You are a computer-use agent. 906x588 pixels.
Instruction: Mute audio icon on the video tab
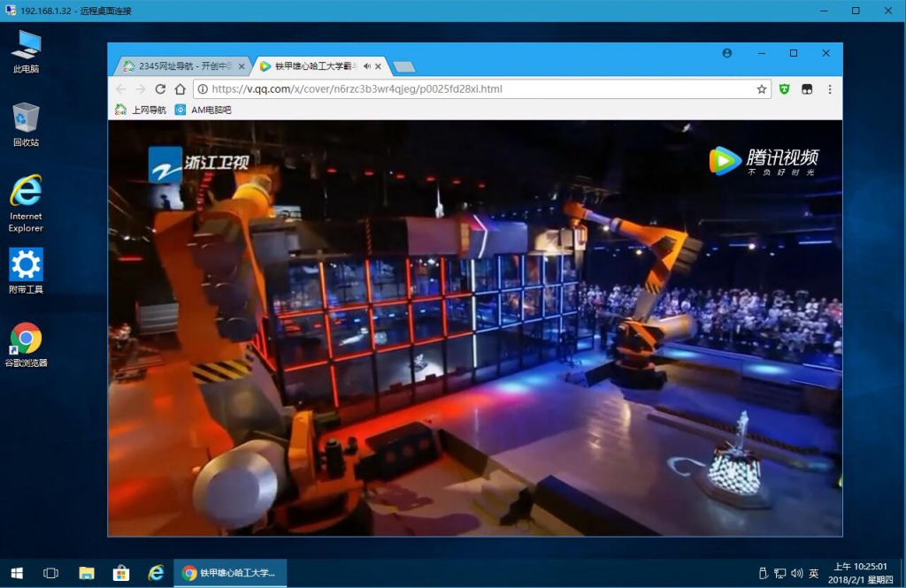pyautogui.click(x=367, y=66)
